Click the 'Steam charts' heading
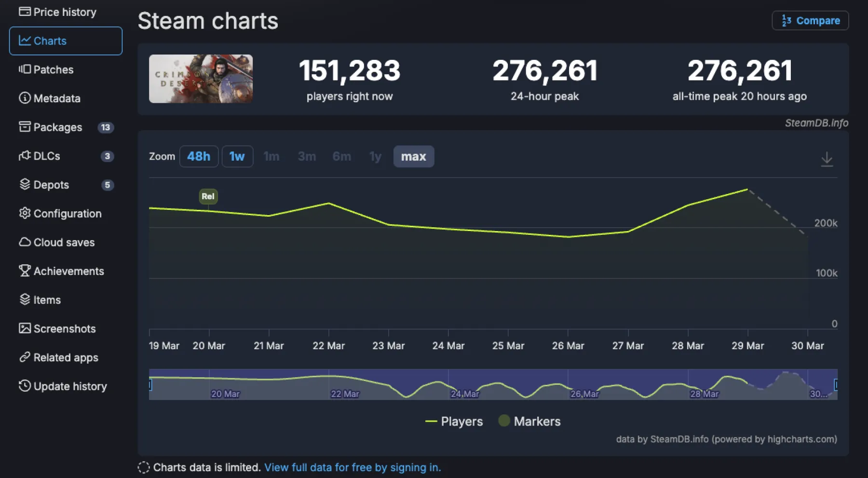Screen dimensions: 868x478 (x=208, y=21)
